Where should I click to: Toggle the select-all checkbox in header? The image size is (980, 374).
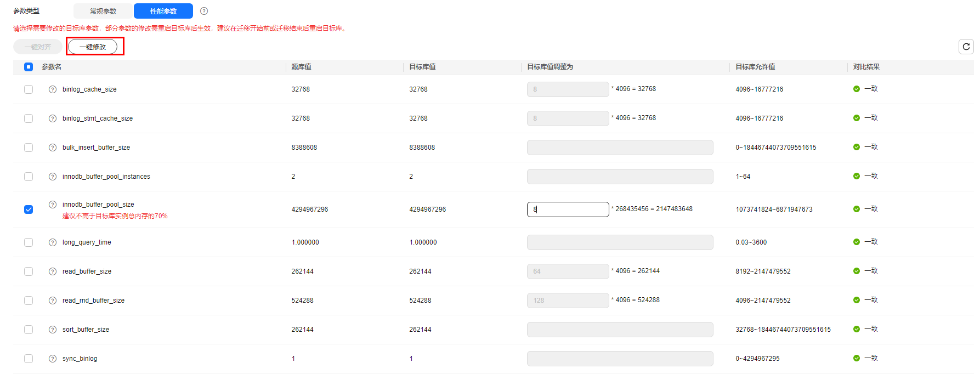[x=29, y=67]
